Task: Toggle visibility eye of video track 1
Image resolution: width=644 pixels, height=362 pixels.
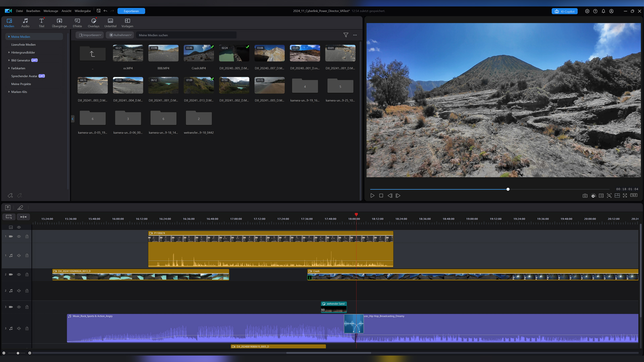Action: [19, 237]
